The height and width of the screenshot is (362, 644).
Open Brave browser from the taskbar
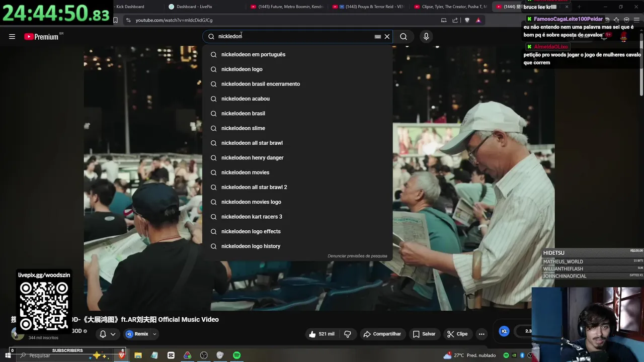click(121, 355)
